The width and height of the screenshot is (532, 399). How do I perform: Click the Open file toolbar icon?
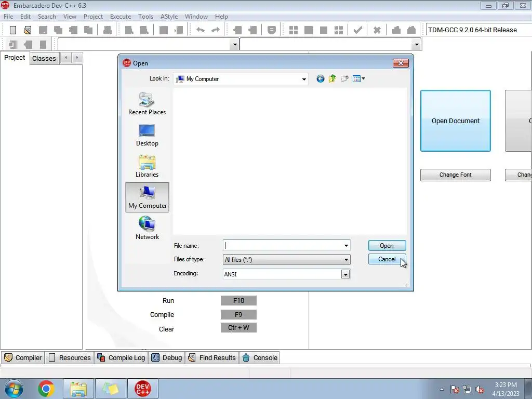pos(28,30)
